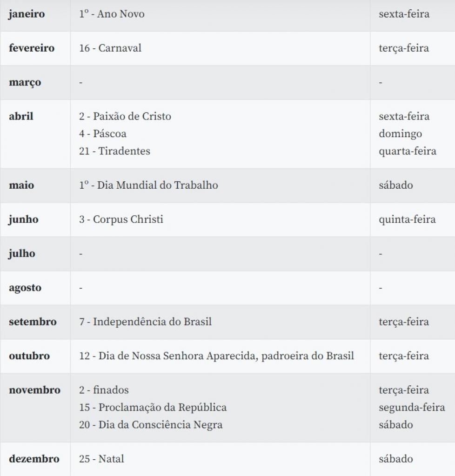Click the '25 - Natal' entry

101,459
